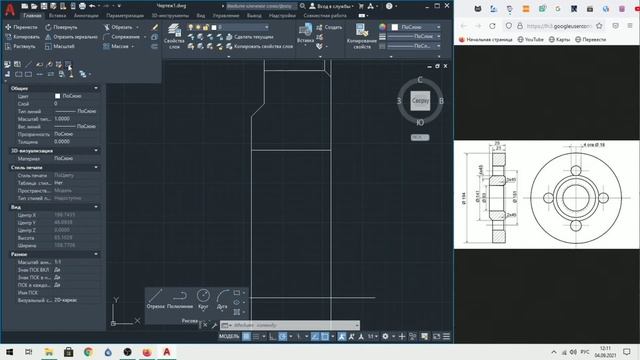
Task: Select the Move (Перенести) tool
Action: [x=21, y=27]
